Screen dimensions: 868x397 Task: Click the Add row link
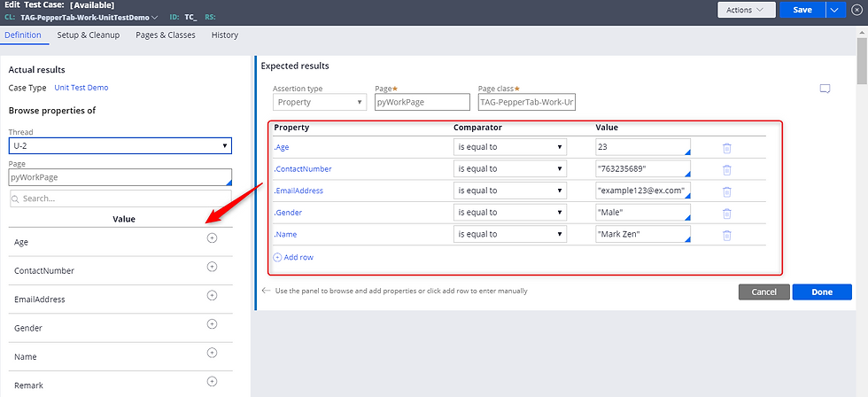(294, 257)
